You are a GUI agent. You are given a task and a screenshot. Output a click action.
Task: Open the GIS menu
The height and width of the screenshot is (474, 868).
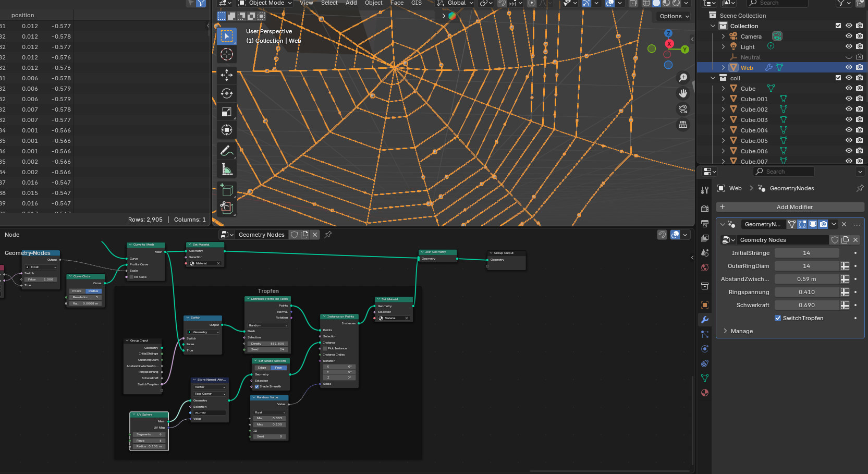point(417,3)
